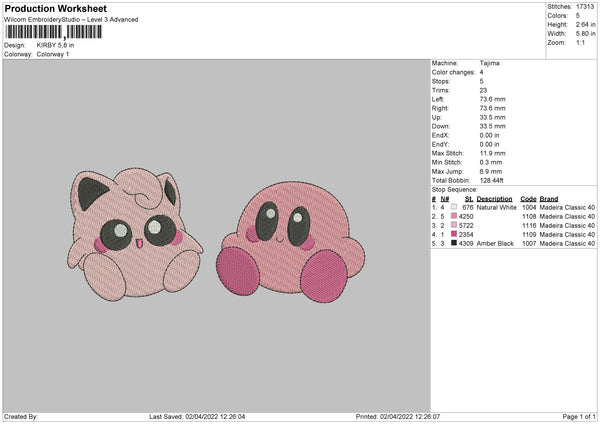Click the Colorway 1 value
The image size is (600, 424).
(52, 53)
